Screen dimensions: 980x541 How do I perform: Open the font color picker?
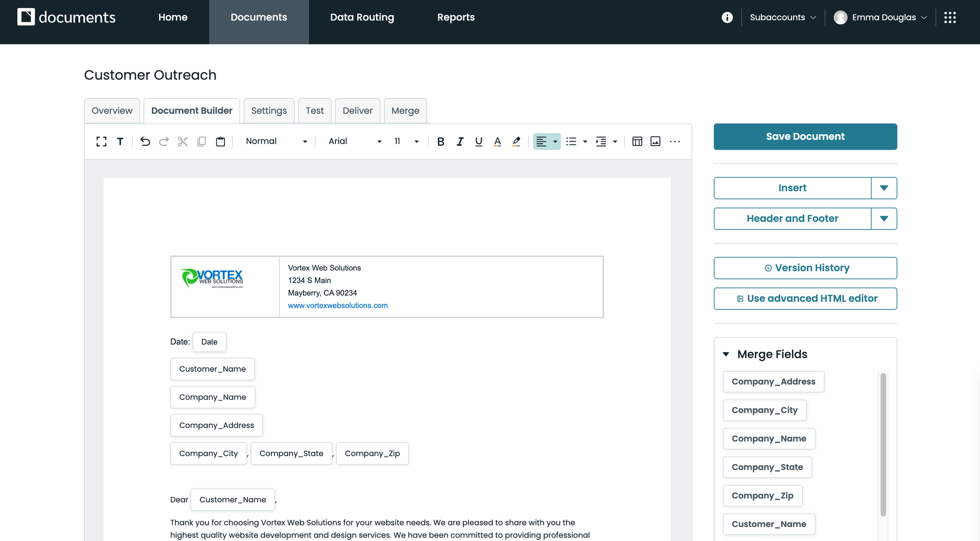(x=497, y=141)
